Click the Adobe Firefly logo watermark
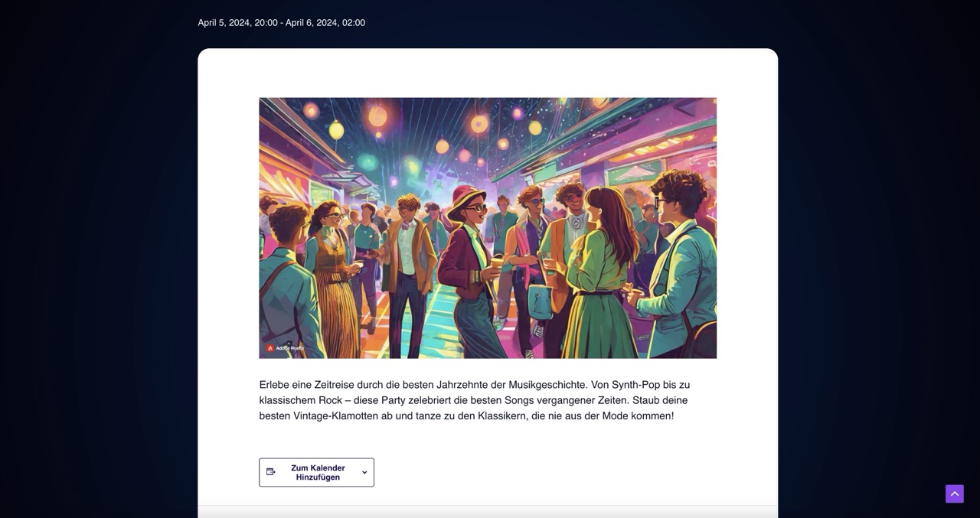This screenshot has width=980, height=518. [270, 348]
